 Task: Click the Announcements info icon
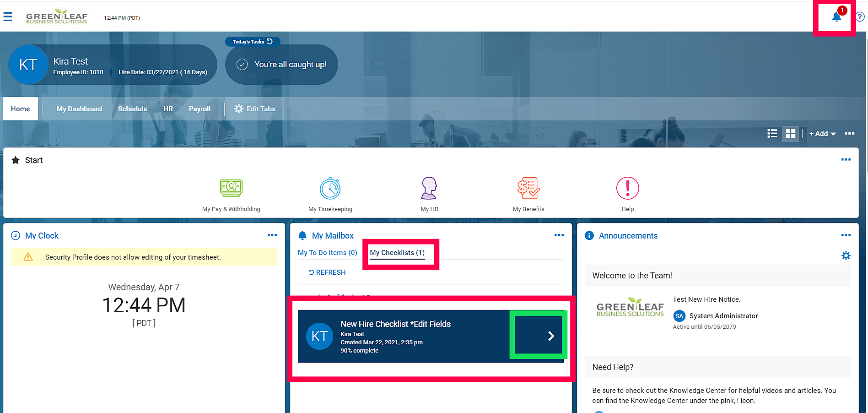589,236
